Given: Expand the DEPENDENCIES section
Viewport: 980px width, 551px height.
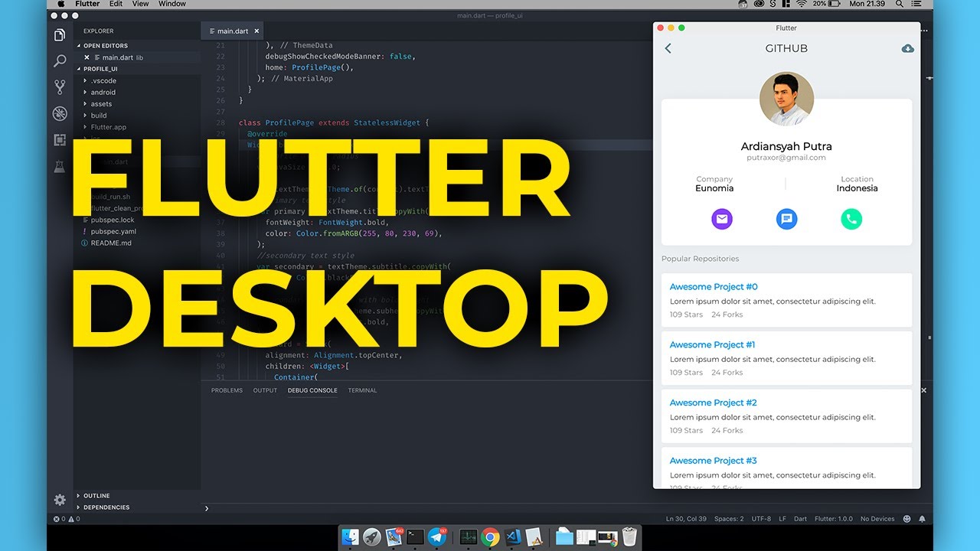Looking at the screenshot, I should (x=106, y=507).
